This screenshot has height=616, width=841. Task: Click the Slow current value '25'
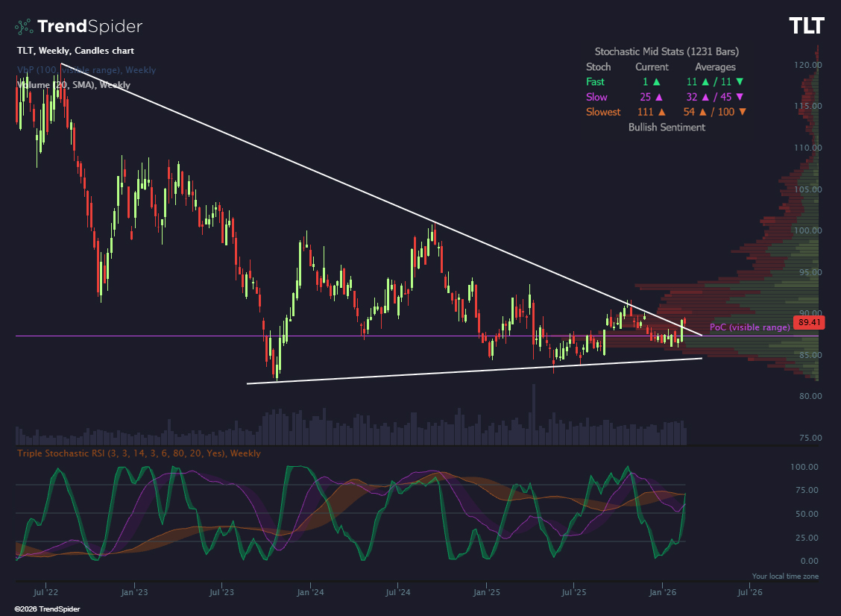pos(645,97)
